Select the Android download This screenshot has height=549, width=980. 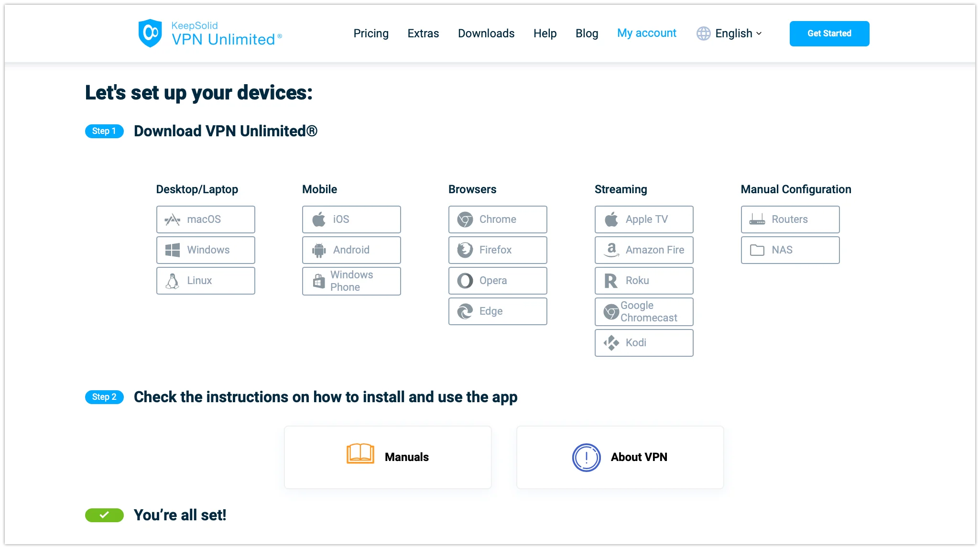pyautogui.click(x=351, y=250)
